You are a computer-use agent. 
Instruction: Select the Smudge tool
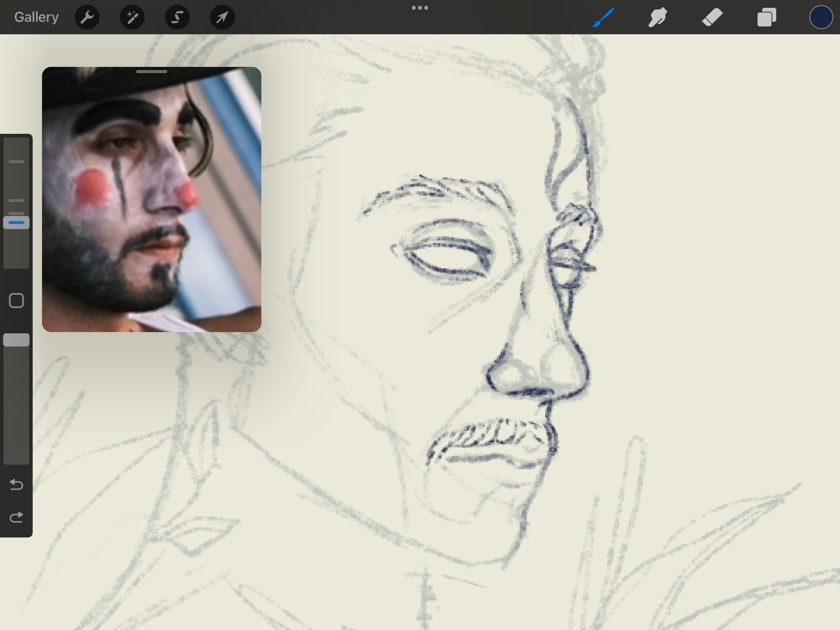[658, 17]
